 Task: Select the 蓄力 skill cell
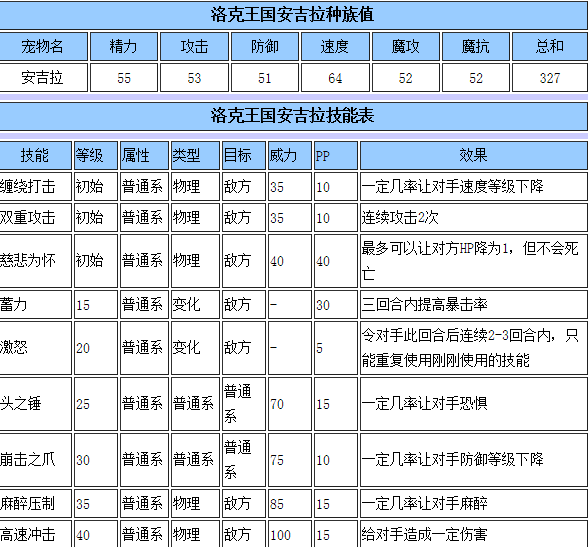pos(35,304)
